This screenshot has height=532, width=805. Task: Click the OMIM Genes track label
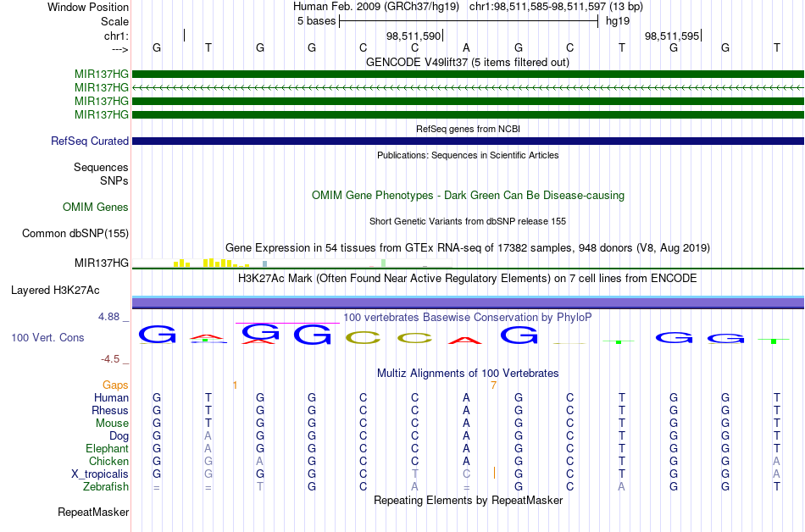pos(96,208)
